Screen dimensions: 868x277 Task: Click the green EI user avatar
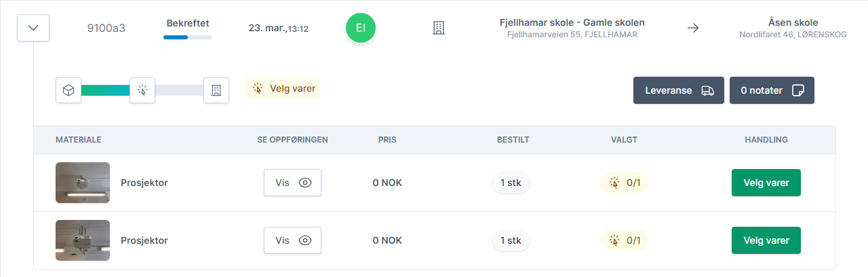tap(361, 28)
